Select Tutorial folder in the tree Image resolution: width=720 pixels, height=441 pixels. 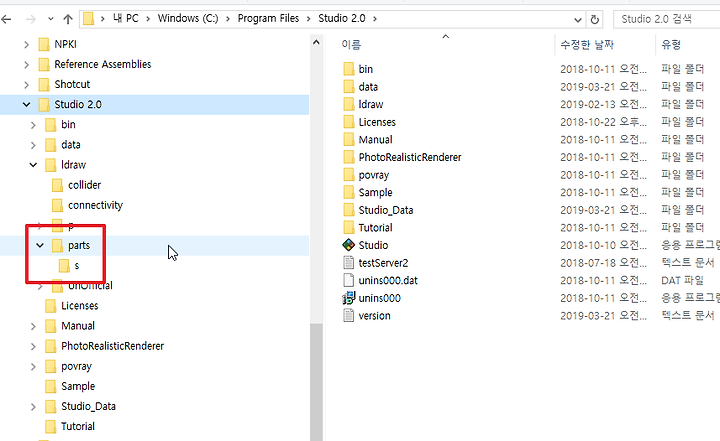click(78, 427)
